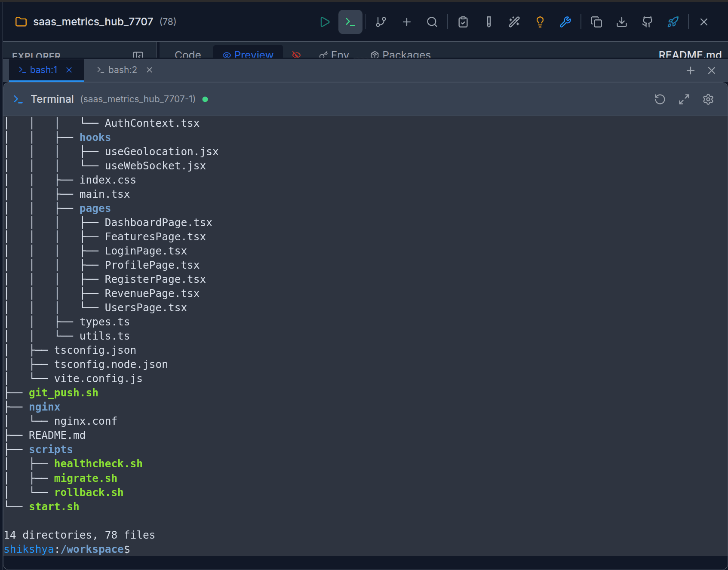Click ProfilePage.tsx in terminal output
Viewport: 728px width, 570px height.
pyautogui.click(x=152, y=265)
